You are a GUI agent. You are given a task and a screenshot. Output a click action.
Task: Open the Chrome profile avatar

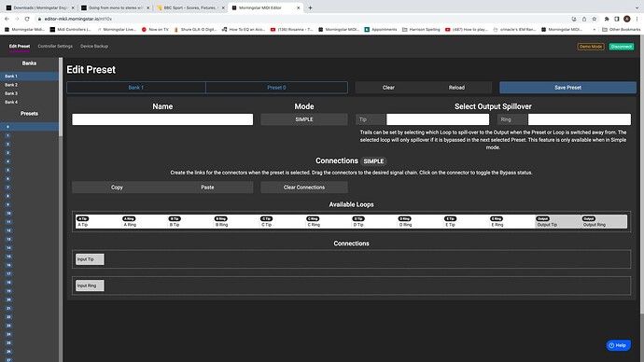pyautogui.click(x=627, y=19)
